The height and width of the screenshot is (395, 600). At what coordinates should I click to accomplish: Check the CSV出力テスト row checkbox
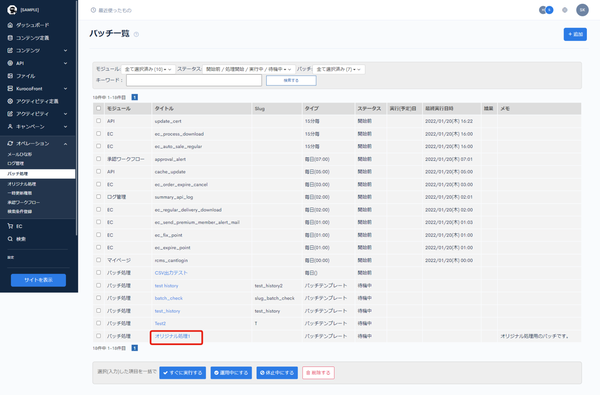click(98, 273)
